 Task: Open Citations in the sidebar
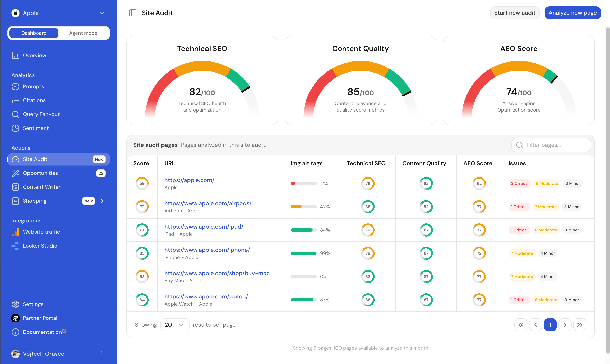(58, 100)
